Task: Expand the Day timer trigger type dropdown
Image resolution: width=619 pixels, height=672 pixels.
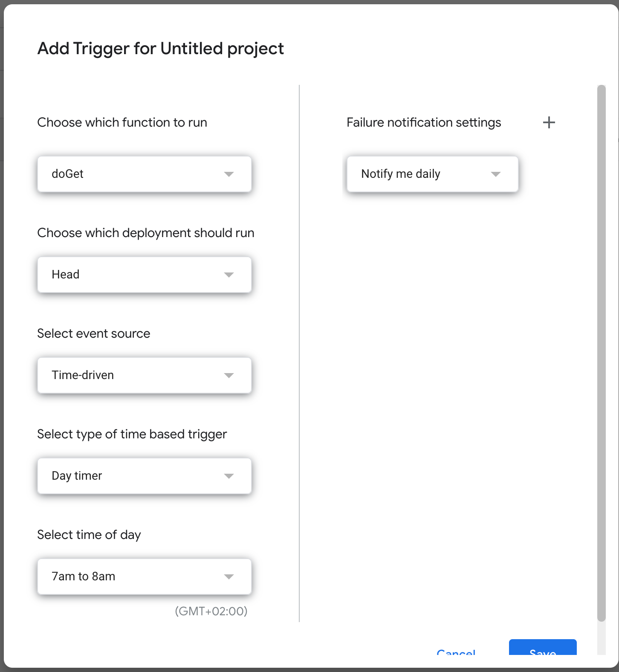Action: coord(144,476)
